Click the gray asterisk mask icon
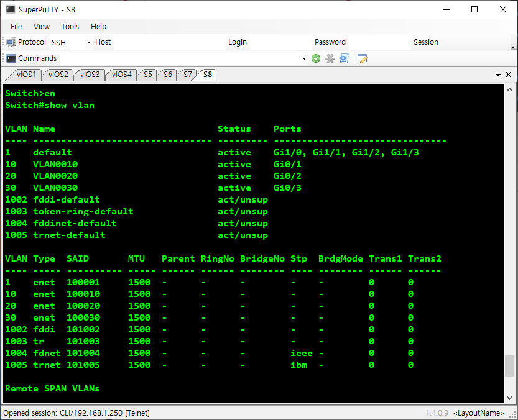This screenshot has width=518, height=420. 330,58
